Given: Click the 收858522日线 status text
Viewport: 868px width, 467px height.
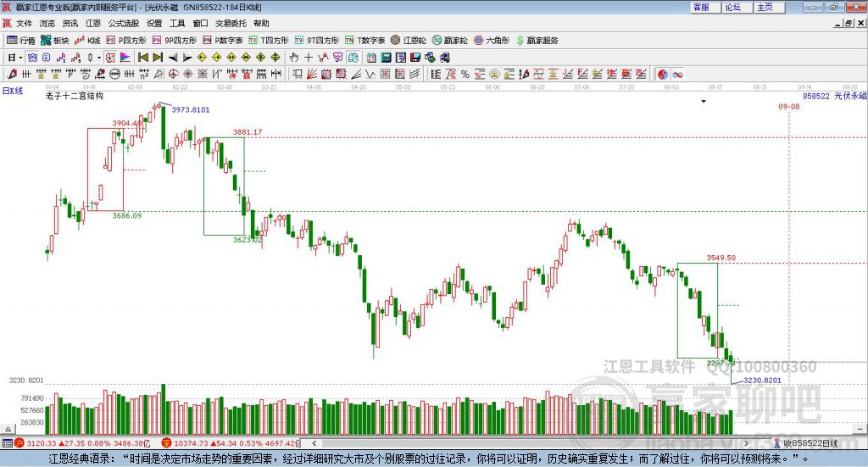Looking at the screenshot, I should point(810,443).
